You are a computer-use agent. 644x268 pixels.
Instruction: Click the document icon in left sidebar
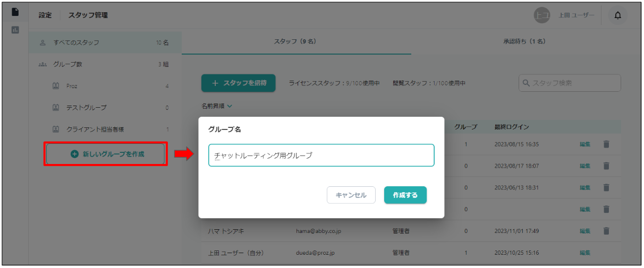15,12
